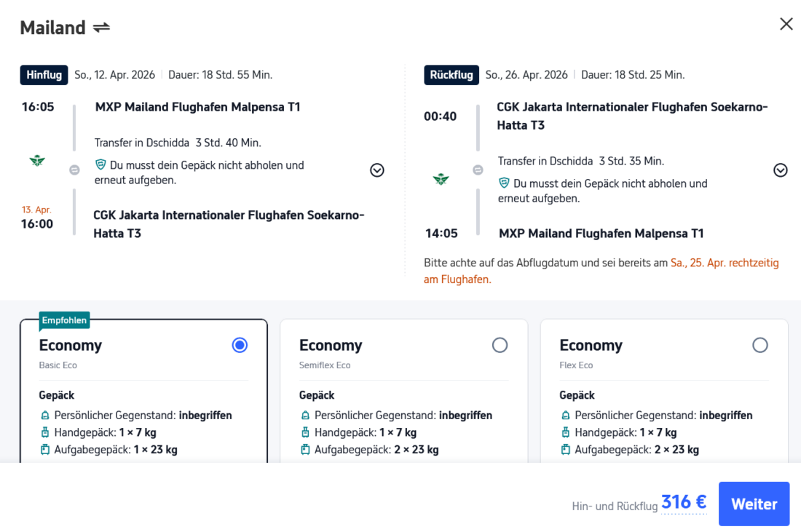This screenshot has width=801, height=532.
Task: Click the checked baggage icon in Basic Eco
Action: (45, 450)
